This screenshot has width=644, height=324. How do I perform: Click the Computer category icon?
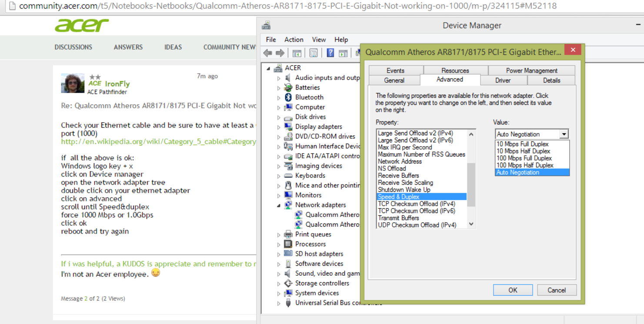point(288,107)
